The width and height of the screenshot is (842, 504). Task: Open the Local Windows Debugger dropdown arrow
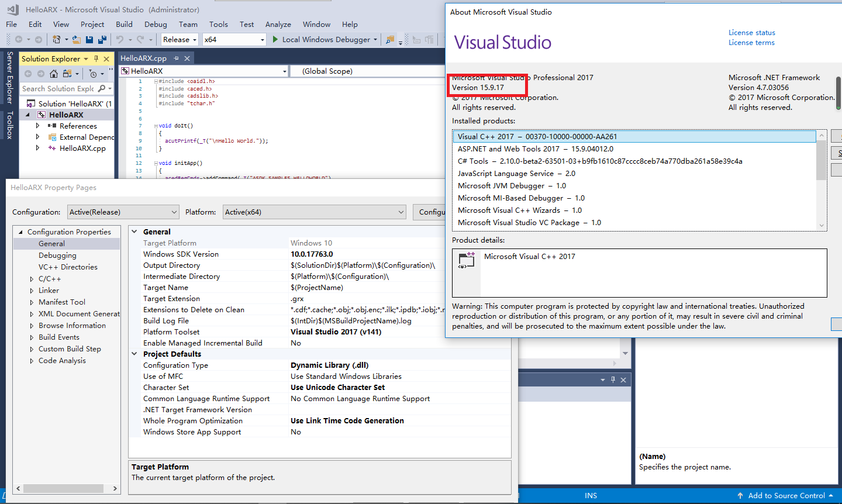[x=375, y=40]
